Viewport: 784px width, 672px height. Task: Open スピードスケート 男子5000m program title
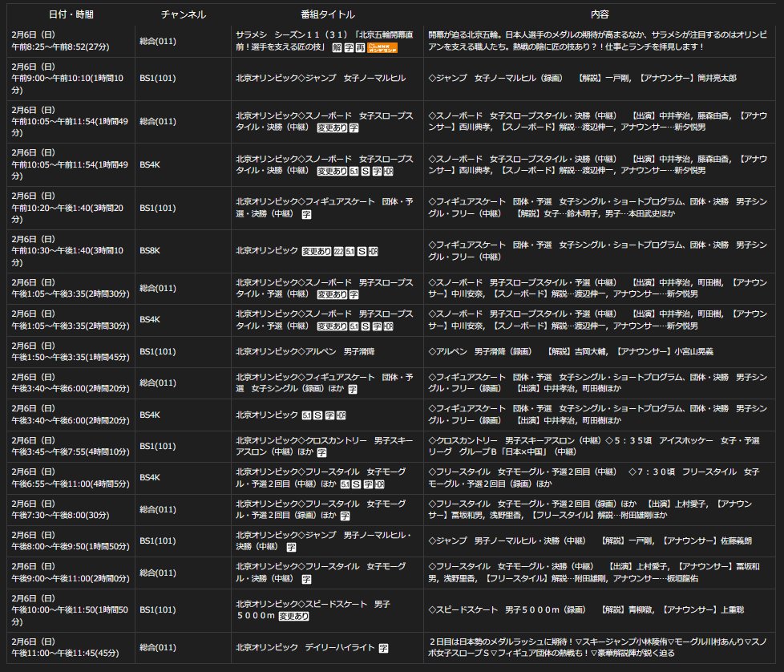(x=313, y=610)
